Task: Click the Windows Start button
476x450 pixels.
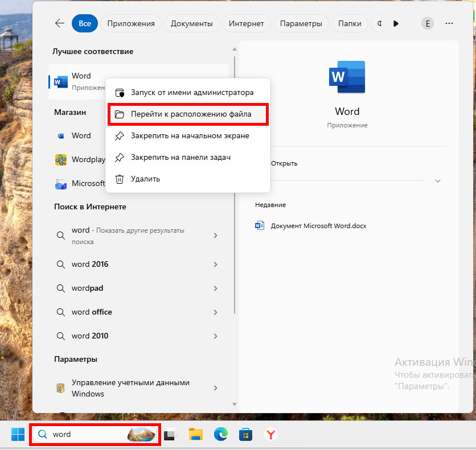Action: coord(18,435)
